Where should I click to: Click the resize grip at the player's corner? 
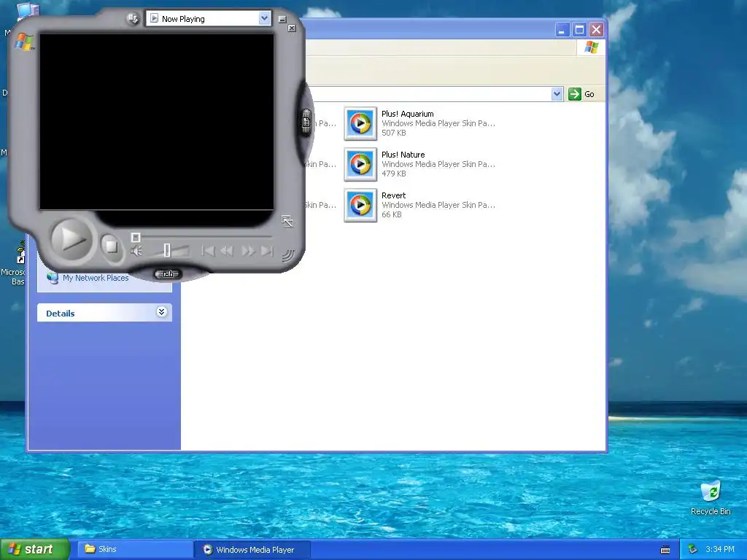click(x=287, y=255)
